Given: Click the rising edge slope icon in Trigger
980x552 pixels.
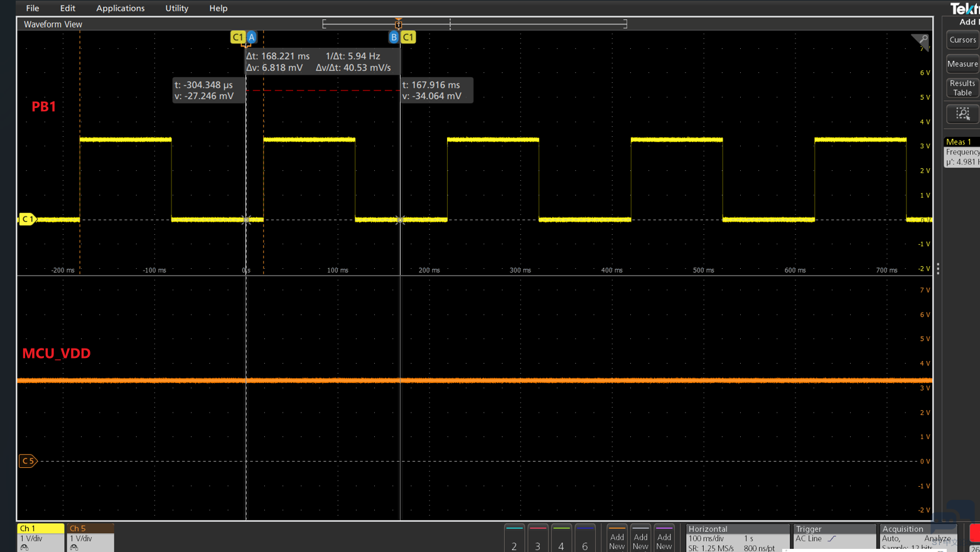Looking at the screenshot, I should 832,539.
